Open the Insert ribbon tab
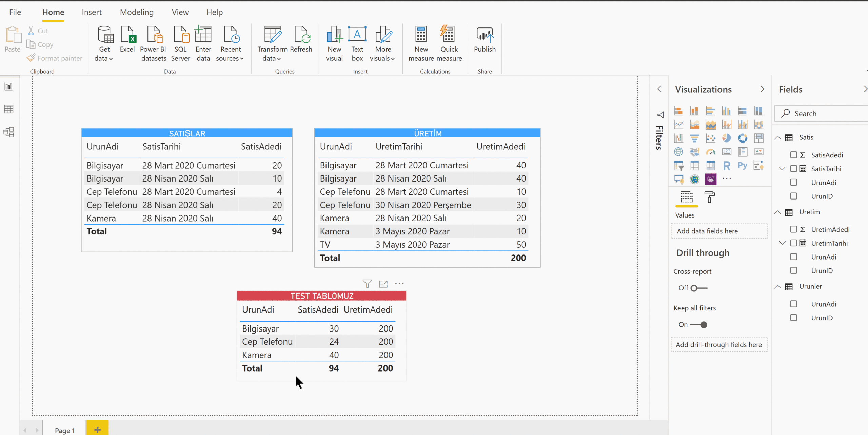Viewport: 868px width, 435px height. point(92,12)
